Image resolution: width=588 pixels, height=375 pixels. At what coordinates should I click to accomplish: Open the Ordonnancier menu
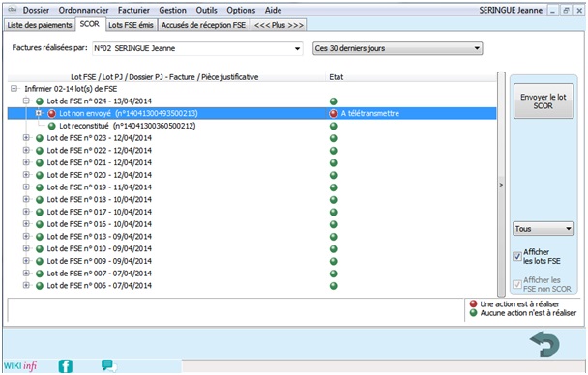click(x=83, y=10)
